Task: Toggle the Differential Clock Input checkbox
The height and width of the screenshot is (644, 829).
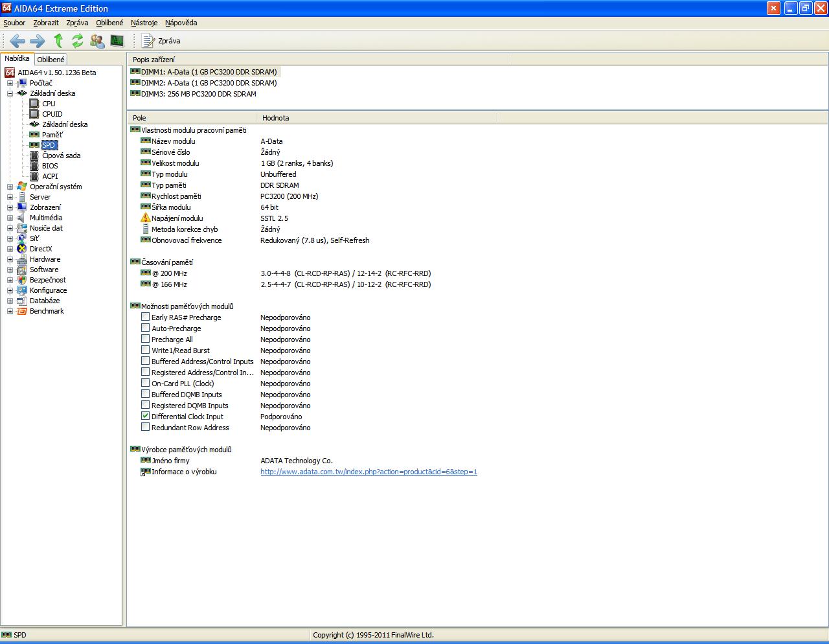Action: [146, 417]
